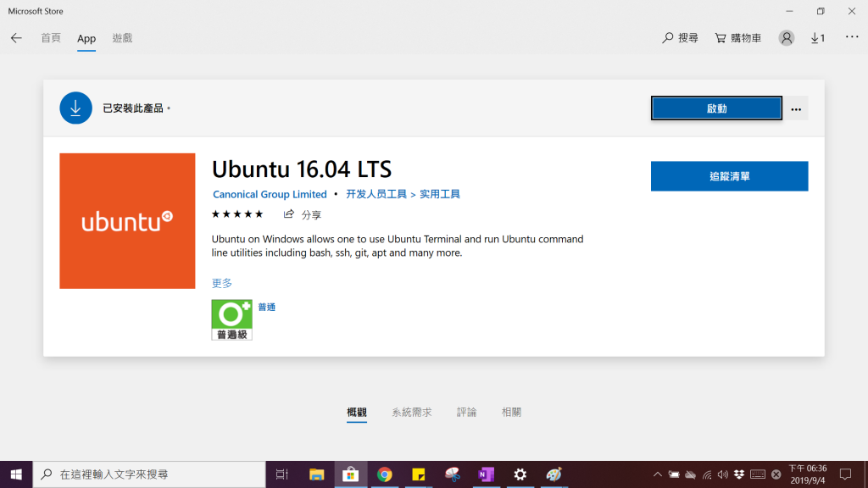
Task: Click Microsoft Store taskbar icon
Action: pyautogui.click(x=350, y=474)
